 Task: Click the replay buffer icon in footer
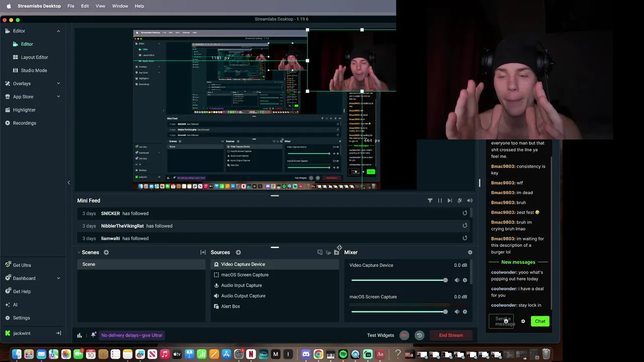[x=419, y=335]
